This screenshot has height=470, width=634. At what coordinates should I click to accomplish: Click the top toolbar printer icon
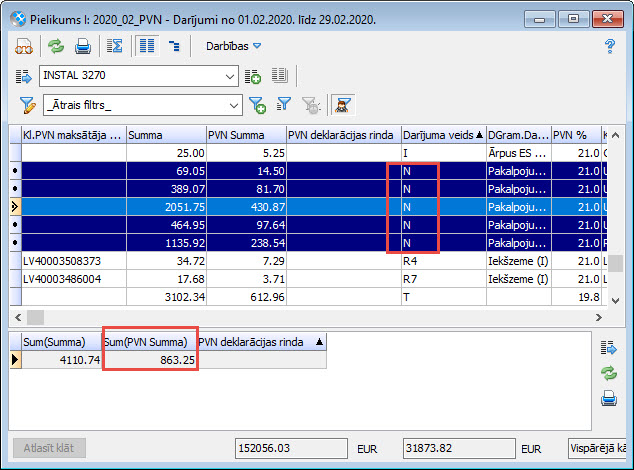tap(83, 46)
